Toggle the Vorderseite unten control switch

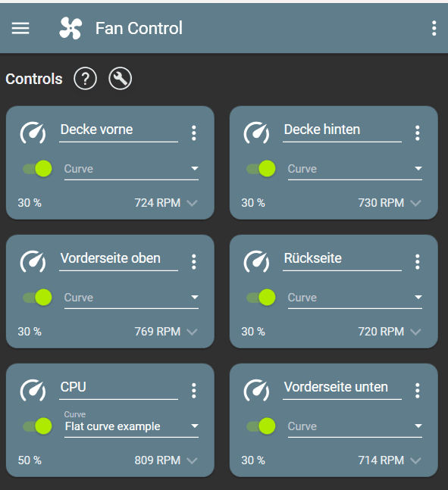(x=261, y=426)
